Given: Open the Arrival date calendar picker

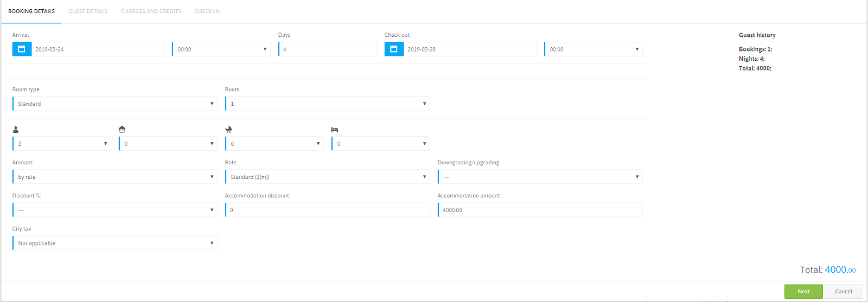Looking at the screenshot, I should (22, 49).
